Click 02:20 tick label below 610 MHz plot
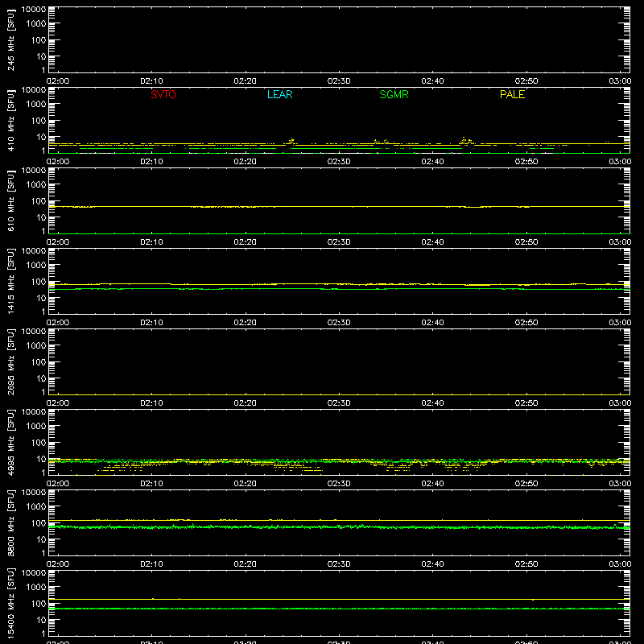 point(246,242)
